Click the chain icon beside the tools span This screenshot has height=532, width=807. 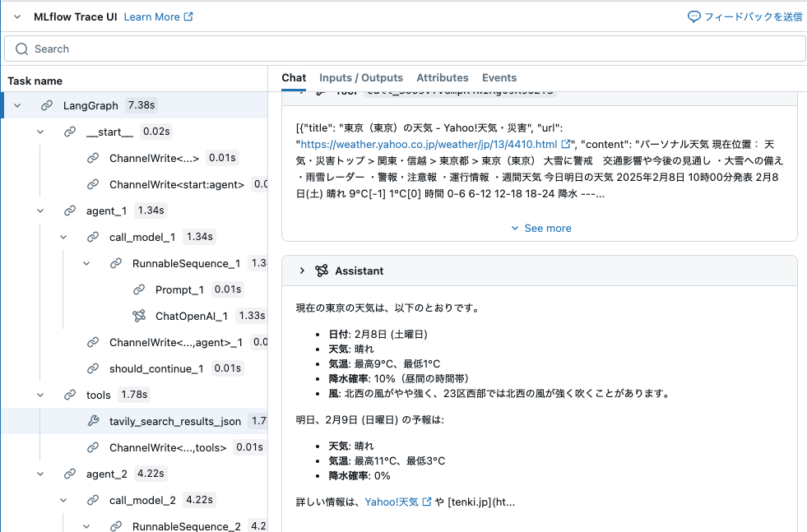pyautogui.click(x=70, y=394)
